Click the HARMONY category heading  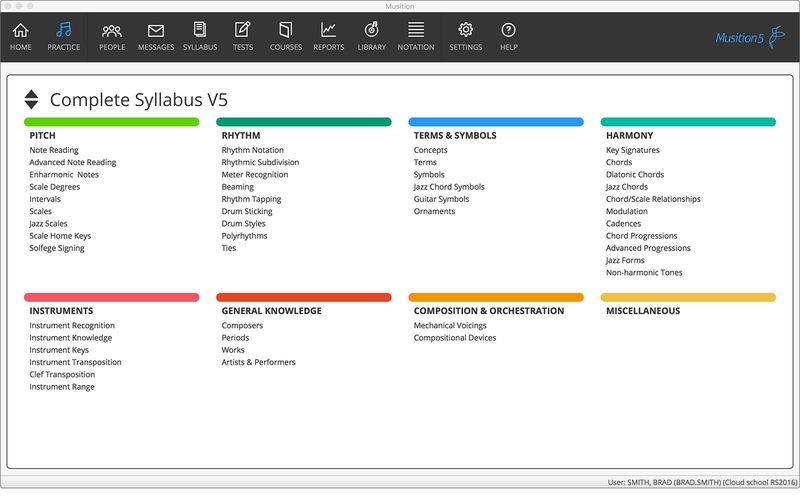click(x=630, y=136)
